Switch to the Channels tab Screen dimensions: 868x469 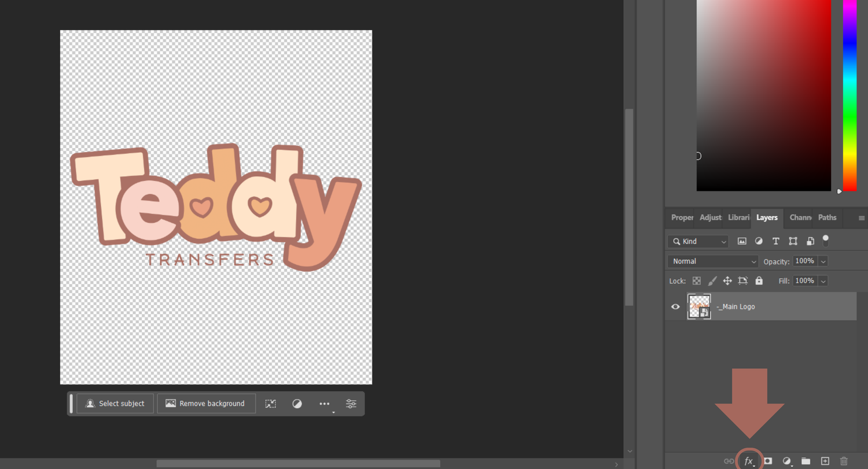pyautogui.click(x=800, y=217)
